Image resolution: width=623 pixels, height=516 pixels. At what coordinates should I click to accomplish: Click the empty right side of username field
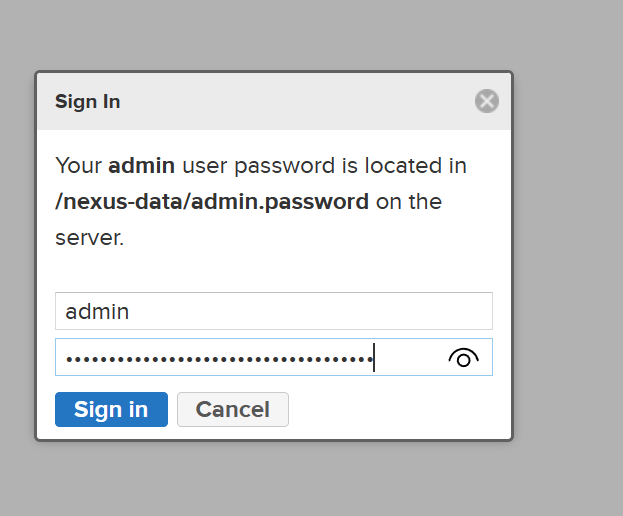coord(400,311)
